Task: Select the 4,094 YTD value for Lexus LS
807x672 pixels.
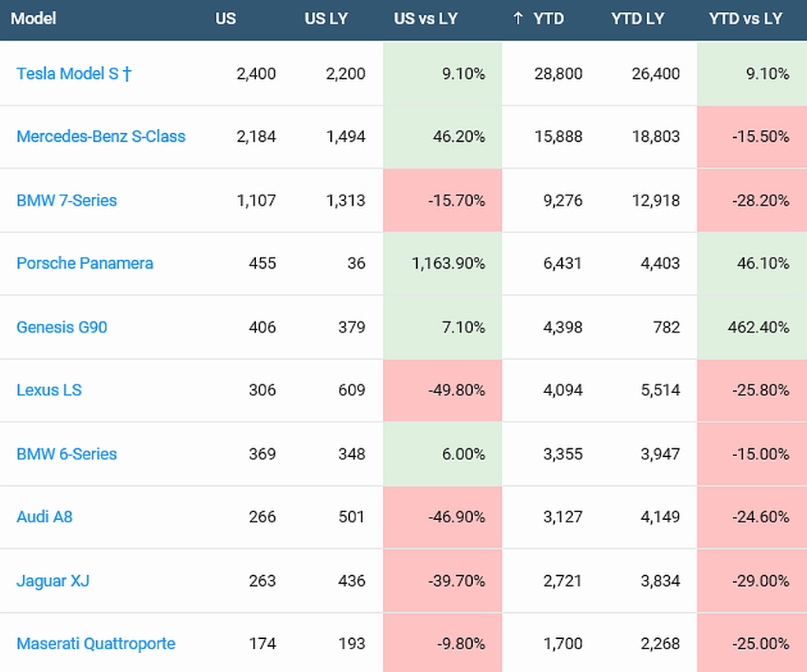Action: click(x=563, y=390)
